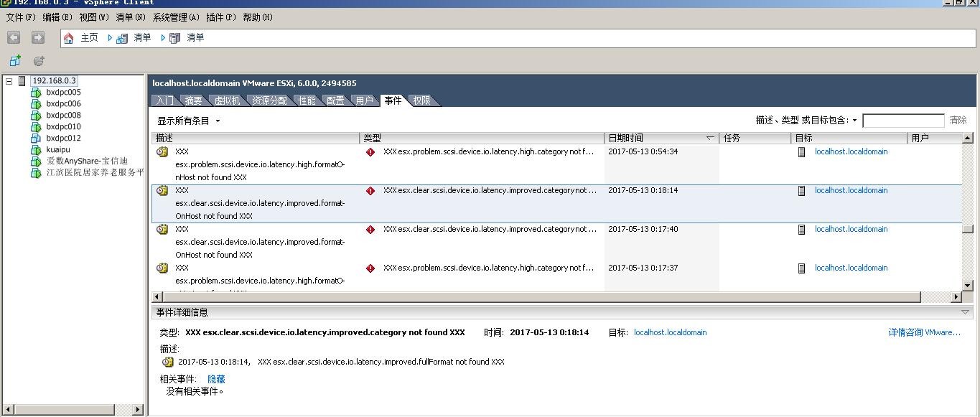980x417 pixels.
Task: Click the event icon of the 0:54:34 row
Action: [162, 152]
